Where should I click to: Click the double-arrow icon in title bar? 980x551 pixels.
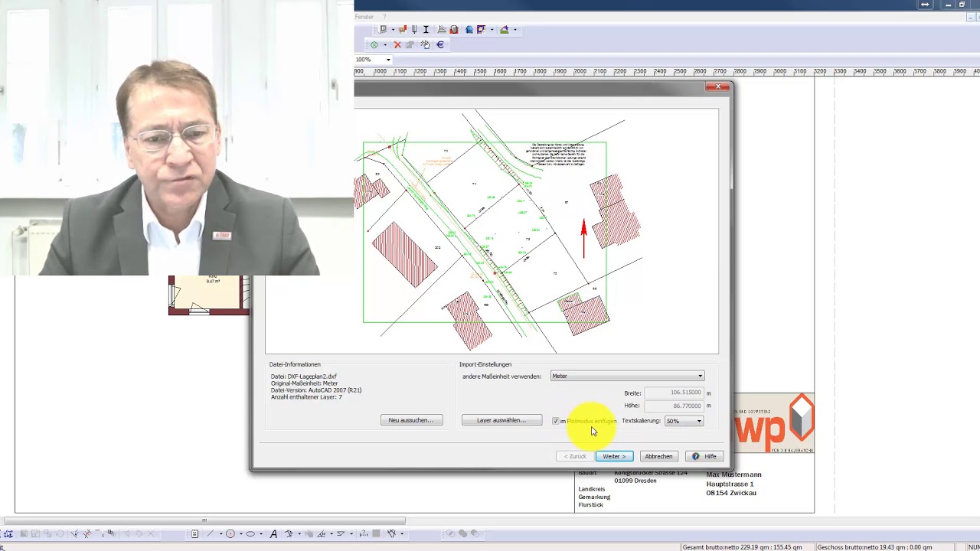925,5
